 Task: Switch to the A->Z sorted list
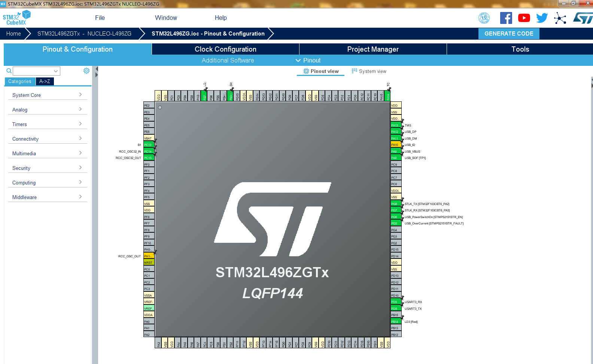coord(45,81)
